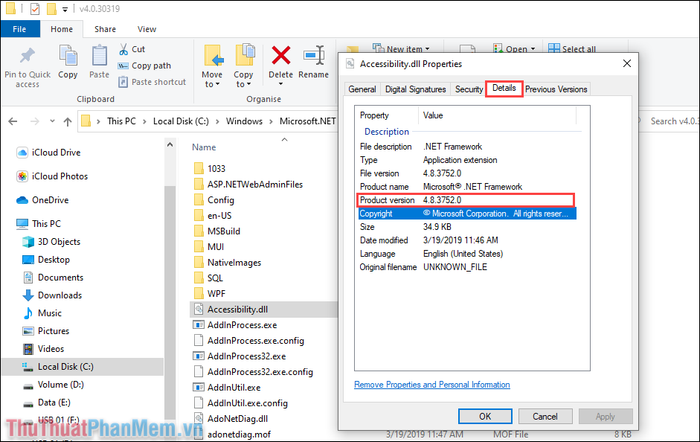Click the Copy icon in Clipboard group
700x442 pixels.
point(68,56)
